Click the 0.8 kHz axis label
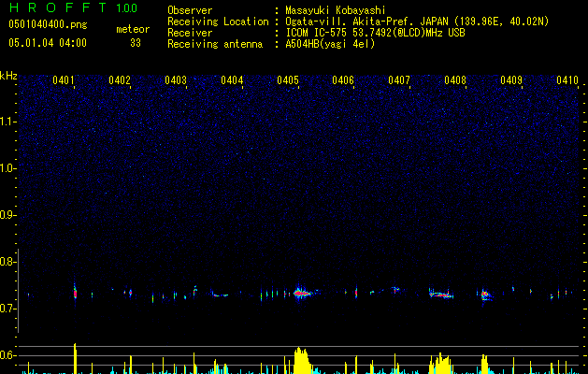Viewport: 588px width, 374px height. click(x=8, y=262)
